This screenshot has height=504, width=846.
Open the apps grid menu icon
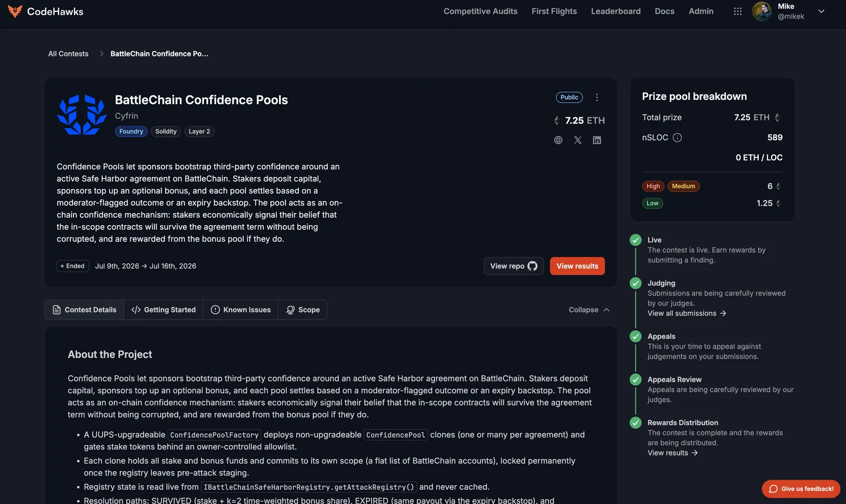click(x=738, y=11)
